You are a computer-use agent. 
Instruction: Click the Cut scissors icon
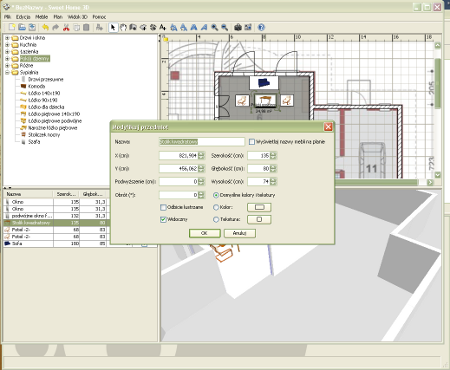(66, 27)
